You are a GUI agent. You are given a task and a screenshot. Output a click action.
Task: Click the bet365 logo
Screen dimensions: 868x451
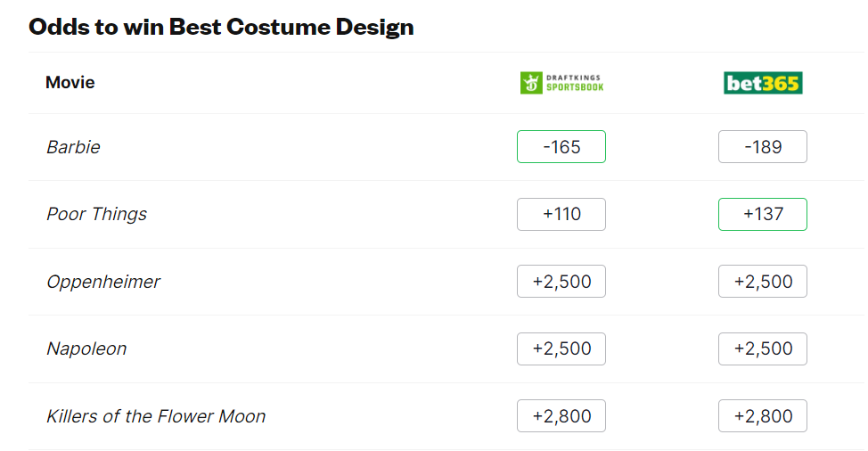click(x=763, y=83)
